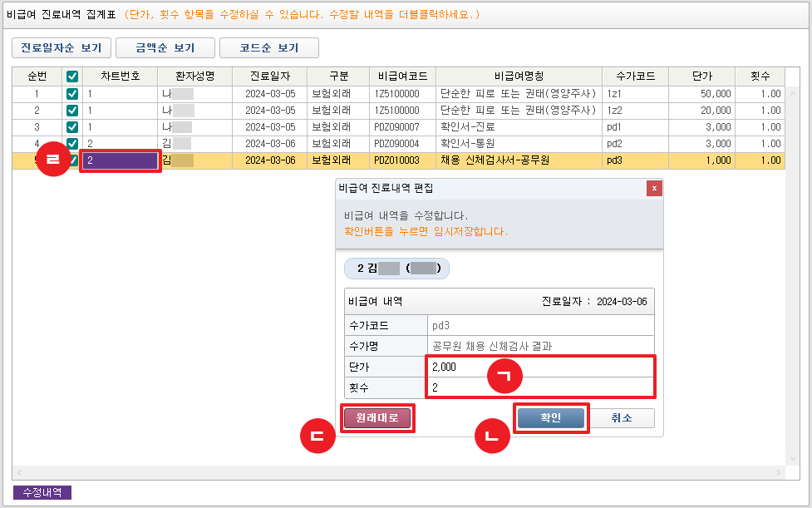This screenshot has width=812, height=508.
Task: Toggle the checkbox in row 4
Action: (x=72, y=144)
